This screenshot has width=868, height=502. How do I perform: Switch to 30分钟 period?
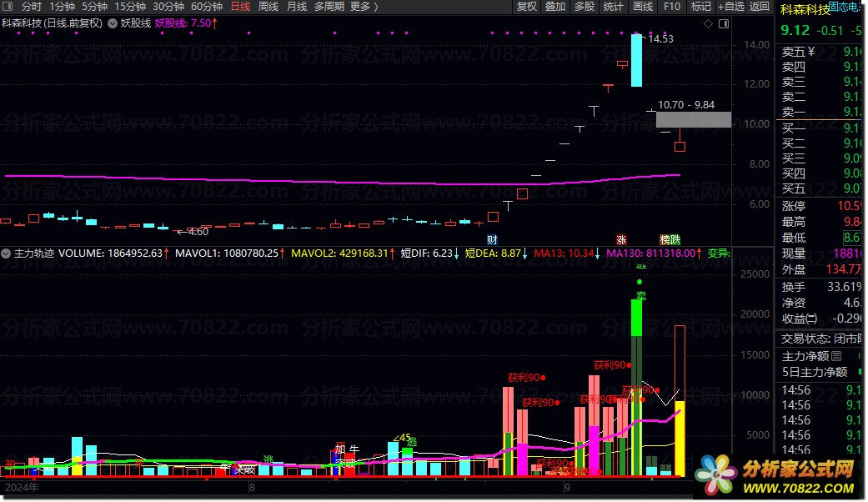[168, 7]
